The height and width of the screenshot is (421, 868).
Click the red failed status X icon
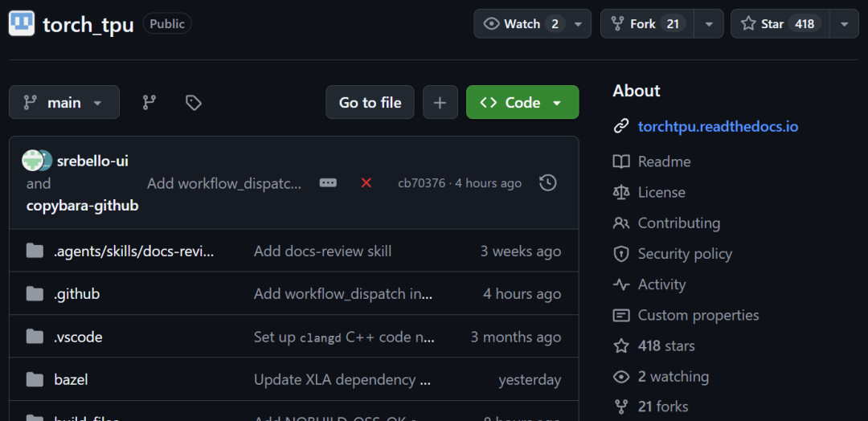[366, 182]
